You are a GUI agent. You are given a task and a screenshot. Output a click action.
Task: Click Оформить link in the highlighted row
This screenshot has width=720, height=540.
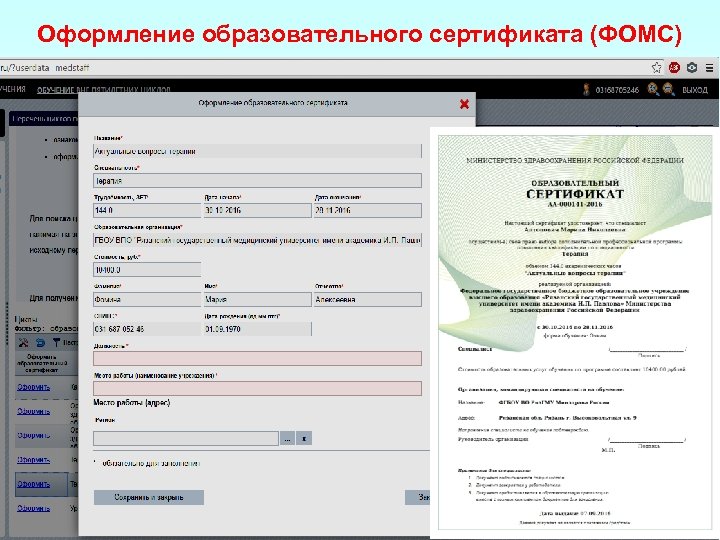point(34,484)
